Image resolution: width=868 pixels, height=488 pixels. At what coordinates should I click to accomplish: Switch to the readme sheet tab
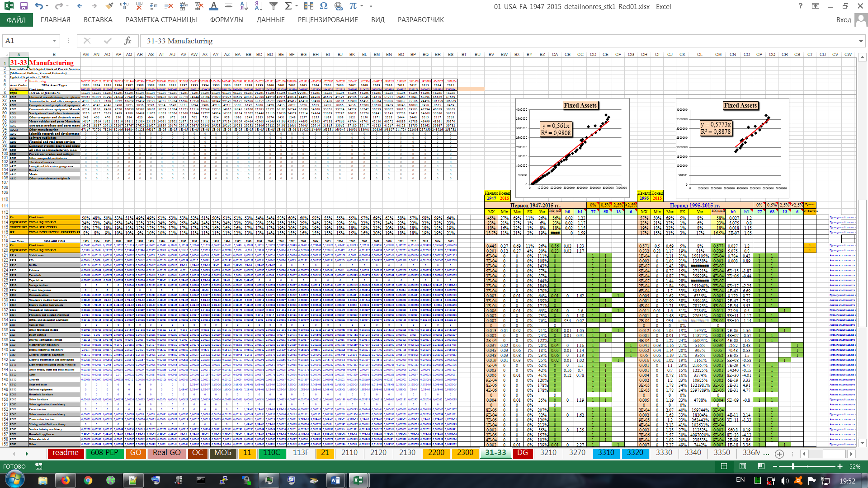(x=66, y=453)
